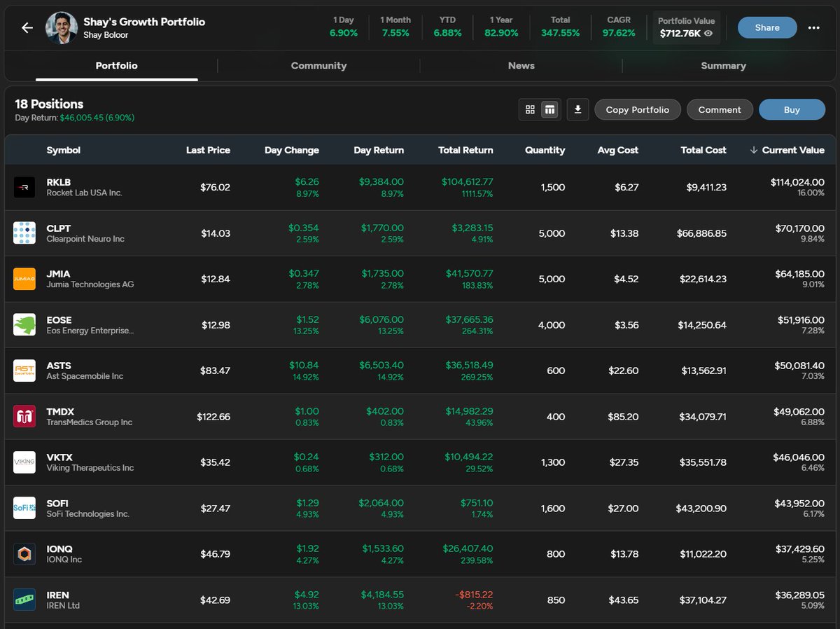Click the VKTX Viking Therapeutics logo
The image size is (840, 629).
coord(24,462)
